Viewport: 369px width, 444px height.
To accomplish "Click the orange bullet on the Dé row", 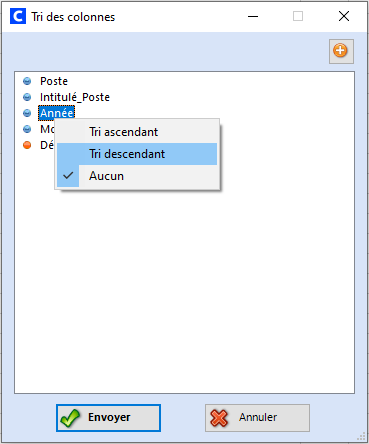I will (x=27, y=145).
